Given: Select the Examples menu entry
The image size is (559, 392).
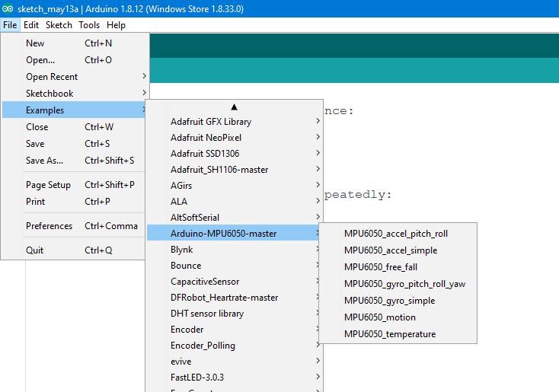Looking at the screenshot, I should (74, 110).
